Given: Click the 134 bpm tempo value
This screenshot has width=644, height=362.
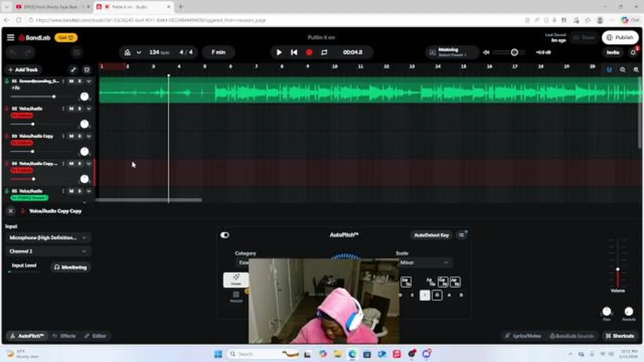Looking at the screenshot, I should point(158,52).
